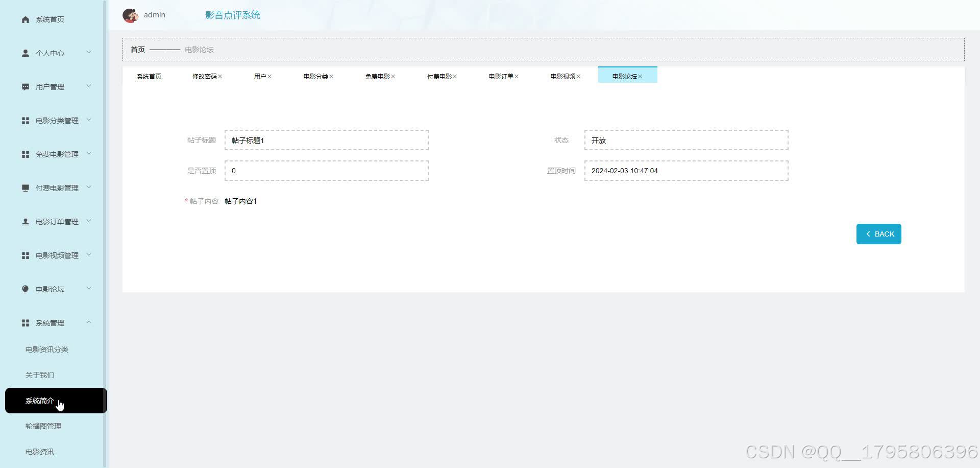Switch to the 电影订单 tab
This screenshot has width=980, height=468.
pos(501,77)
